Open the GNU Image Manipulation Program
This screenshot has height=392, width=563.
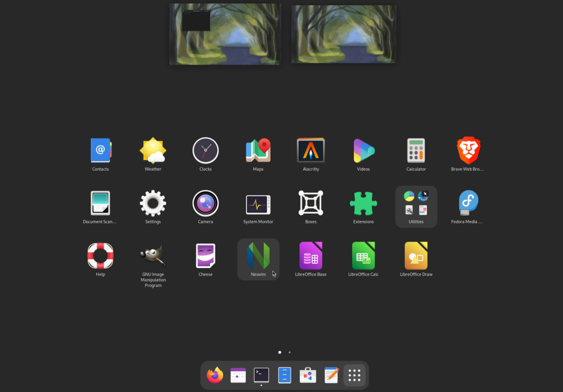click(153, 256)
